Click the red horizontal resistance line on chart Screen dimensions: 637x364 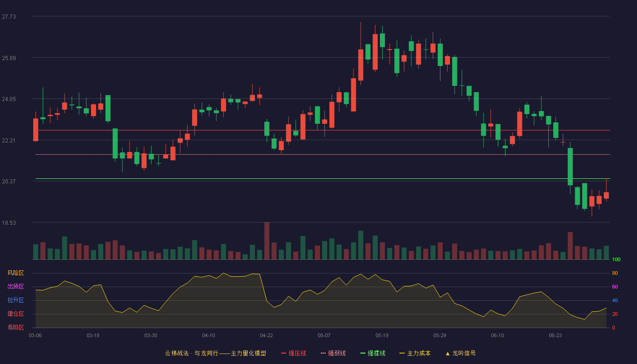click(x=323, y=130)
